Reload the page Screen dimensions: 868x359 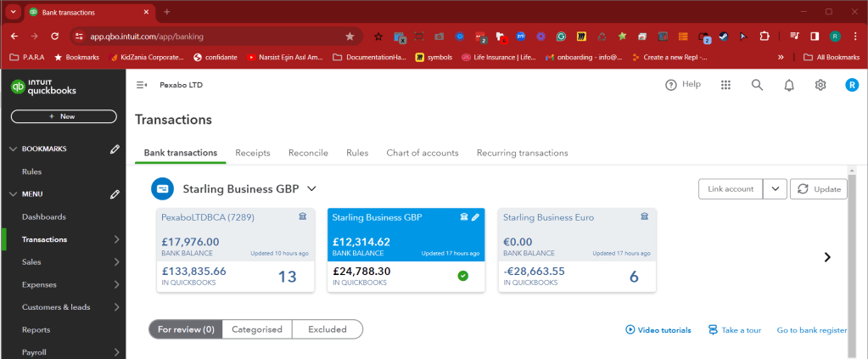pyautogui.click(x=55, y=36)
